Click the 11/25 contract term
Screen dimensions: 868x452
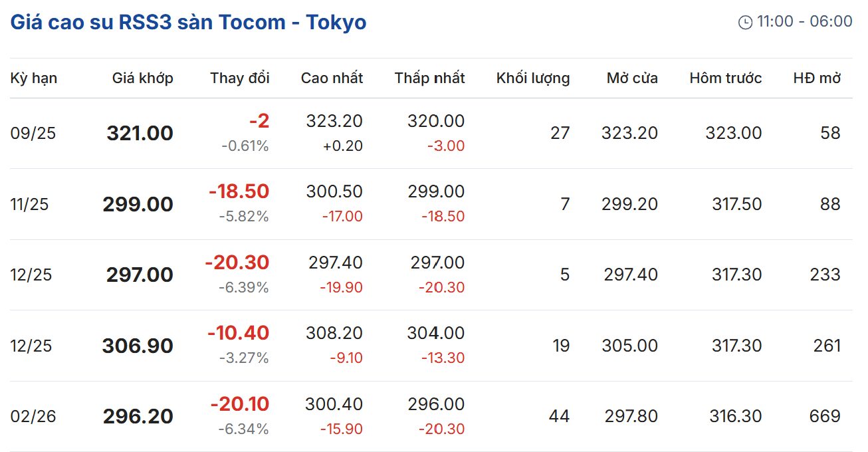[x=30, y=204]
